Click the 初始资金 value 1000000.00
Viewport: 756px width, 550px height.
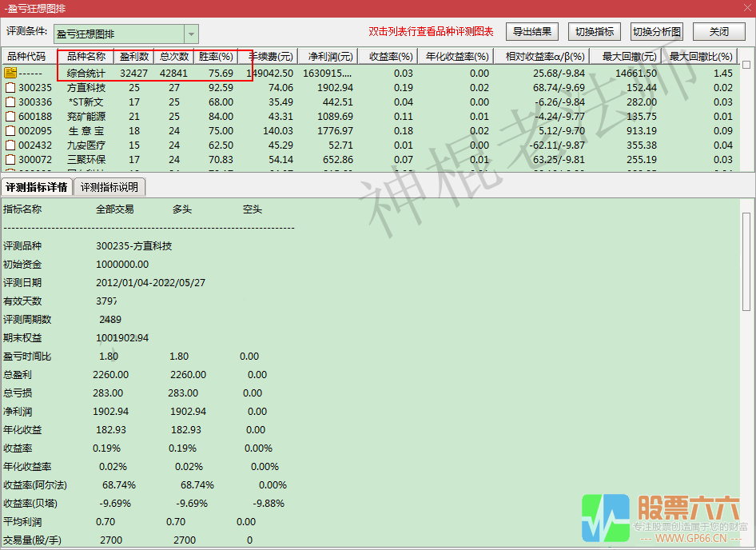pyautogui.click(x=122, y=265)
